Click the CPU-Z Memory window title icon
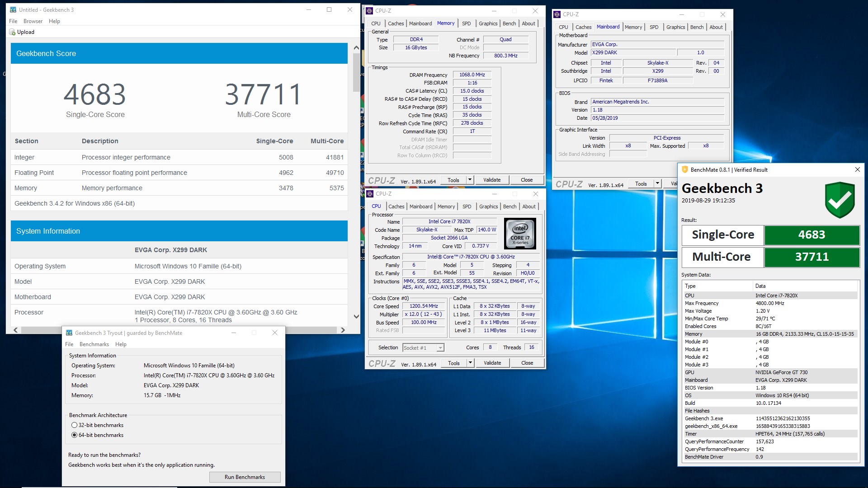This screenshot has height=488, width=868. pyautogui.click(x=370, y=11)
